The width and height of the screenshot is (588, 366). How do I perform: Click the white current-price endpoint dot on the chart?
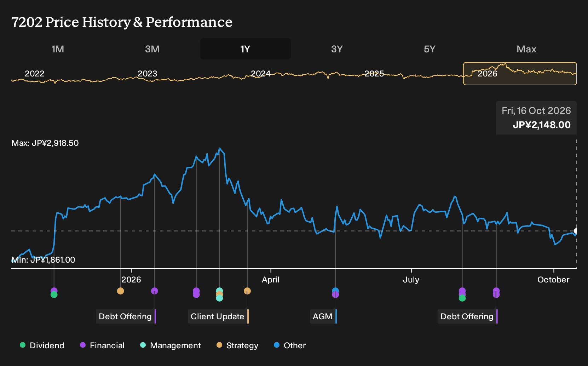[576, 231]
